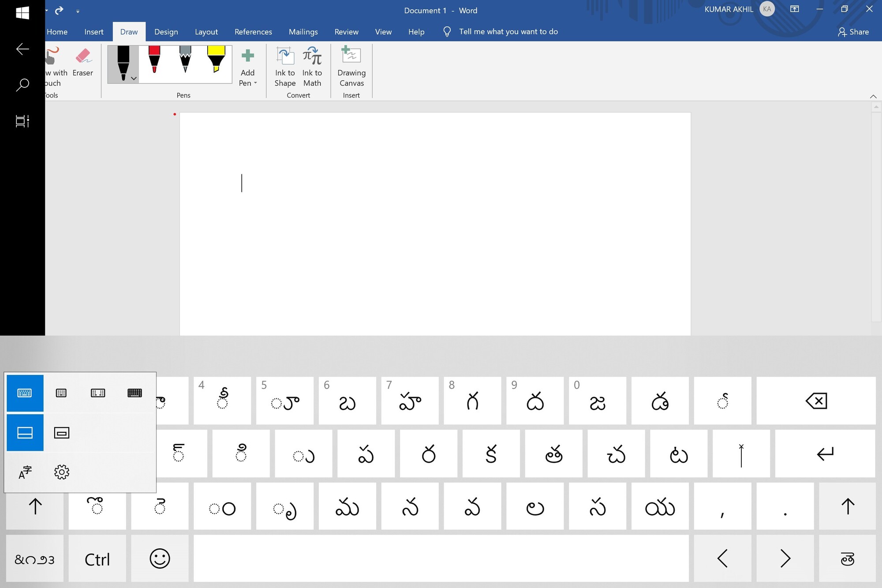
Task: Open the References tab
Action: 253,32
